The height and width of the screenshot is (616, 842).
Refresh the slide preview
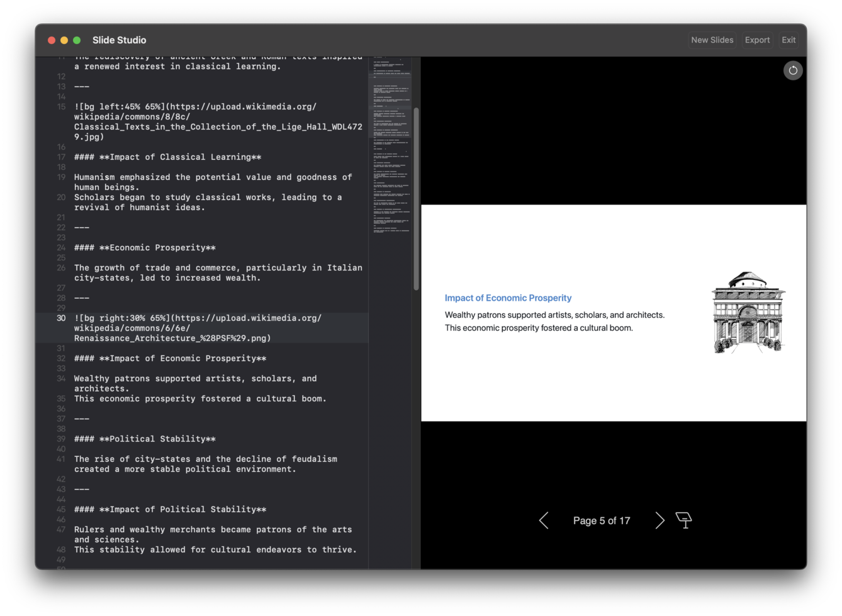[x=793, y=70]
